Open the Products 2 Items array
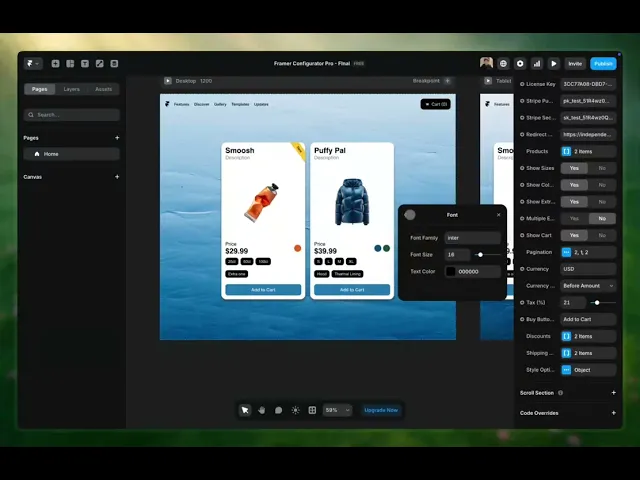This screenshot has width=640, height=480. click(588, 151)
